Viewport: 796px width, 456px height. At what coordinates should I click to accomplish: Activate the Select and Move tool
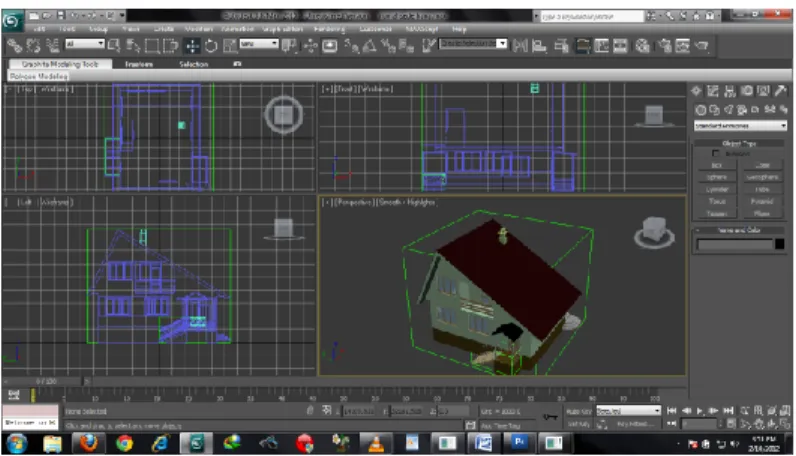point(192,46)
